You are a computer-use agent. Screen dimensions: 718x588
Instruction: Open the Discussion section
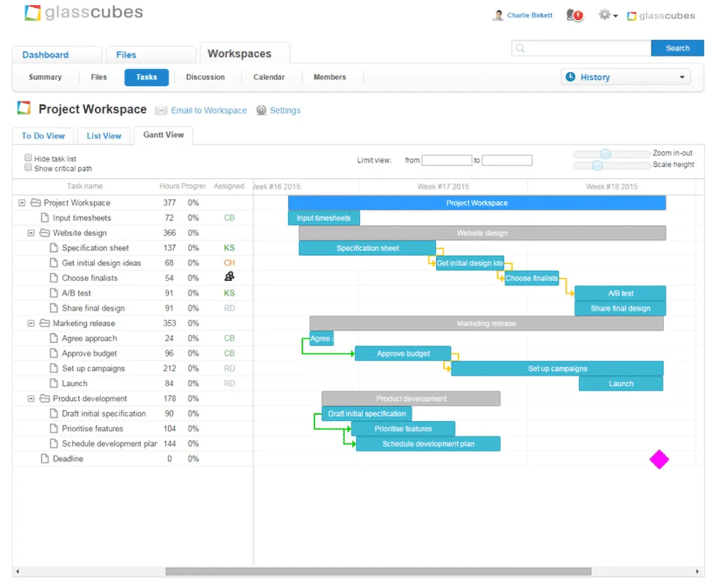pos(205,77)
